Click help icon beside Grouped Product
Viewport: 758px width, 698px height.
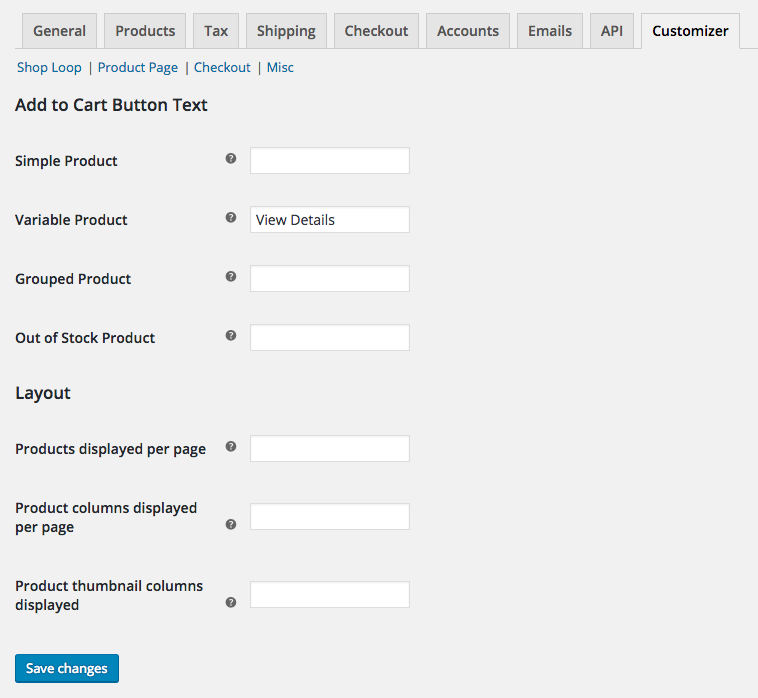(231, 277)
